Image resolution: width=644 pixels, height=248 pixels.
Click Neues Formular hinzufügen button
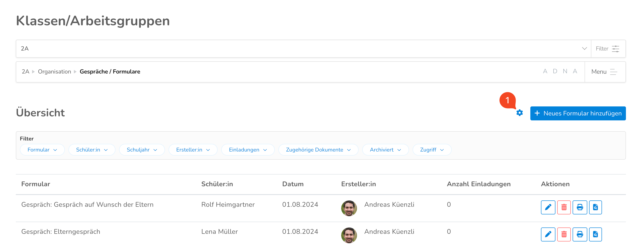pyautogui.click(x=578, y=114)
